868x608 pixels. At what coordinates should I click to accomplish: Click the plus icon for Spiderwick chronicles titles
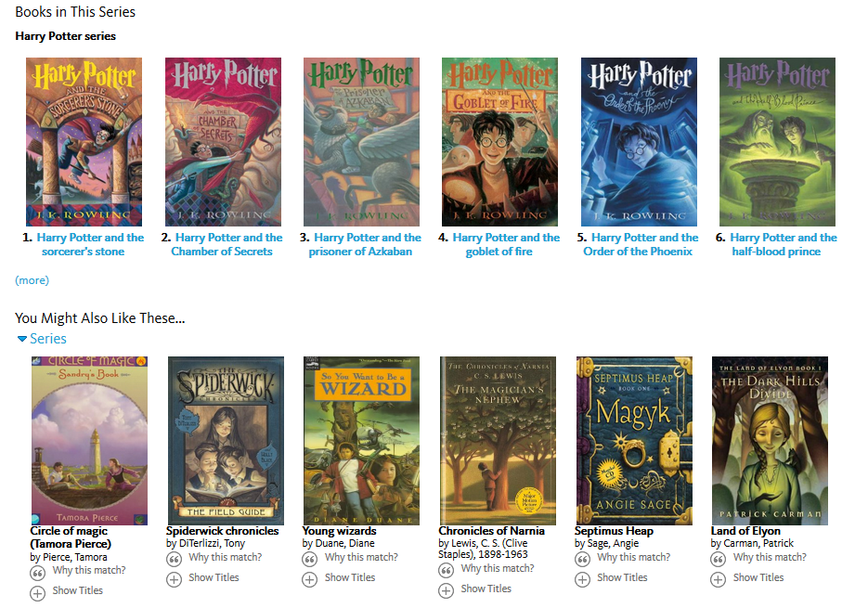(x=174, y=580)
